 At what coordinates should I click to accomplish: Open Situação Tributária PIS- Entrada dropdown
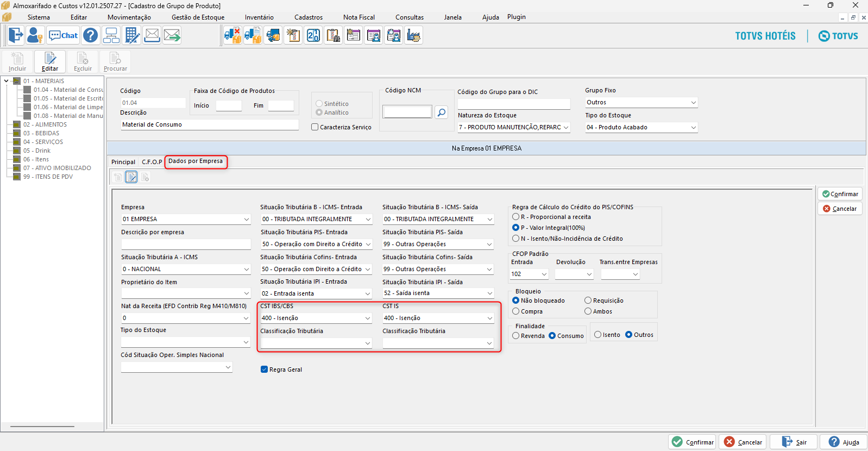pos(316,244)
